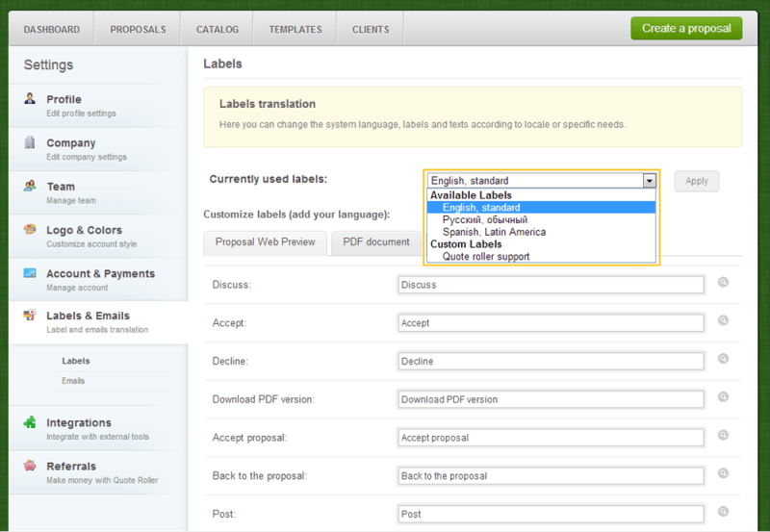Click the magnifier icon beside Discuss field
This screenshot has height=532, width=770.
point(723,283)
